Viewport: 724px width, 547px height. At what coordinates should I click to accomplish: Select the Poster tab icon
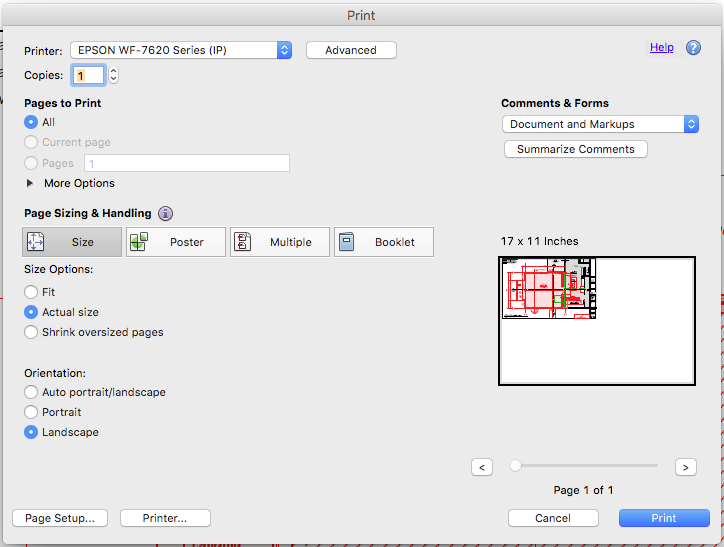tap(139, 242)
